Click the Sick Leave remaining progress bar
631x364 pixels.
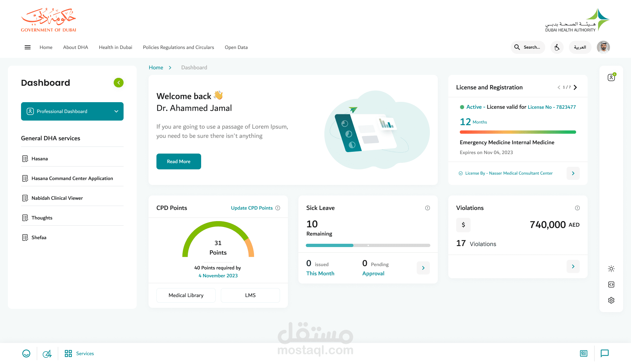[368, 245]
